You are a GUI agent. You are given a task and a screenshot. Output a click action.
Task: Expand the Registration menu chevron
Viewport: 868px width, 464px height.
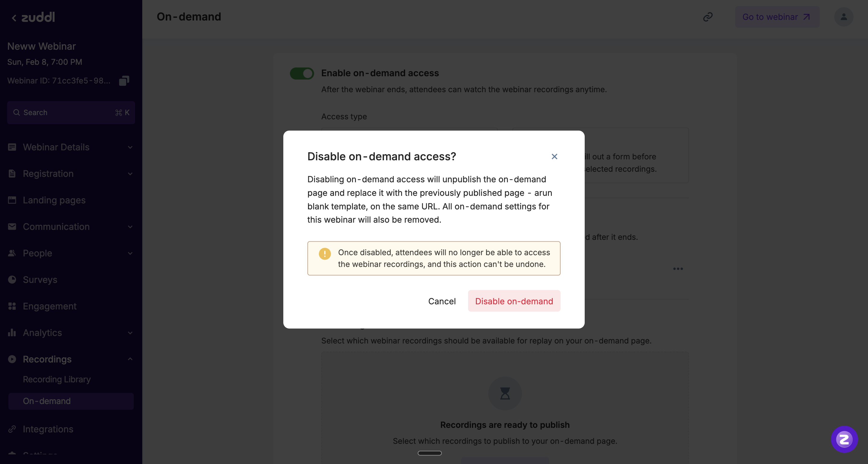click(130, 174)
